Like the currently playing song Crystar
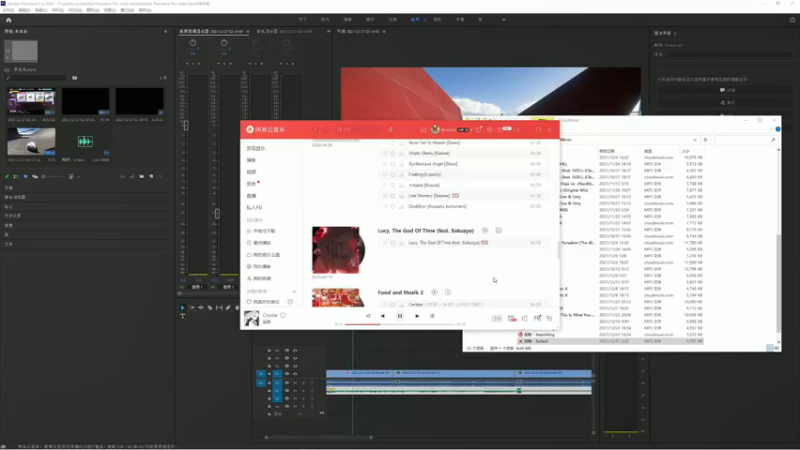Screen dimensions: 800x450 283,315
